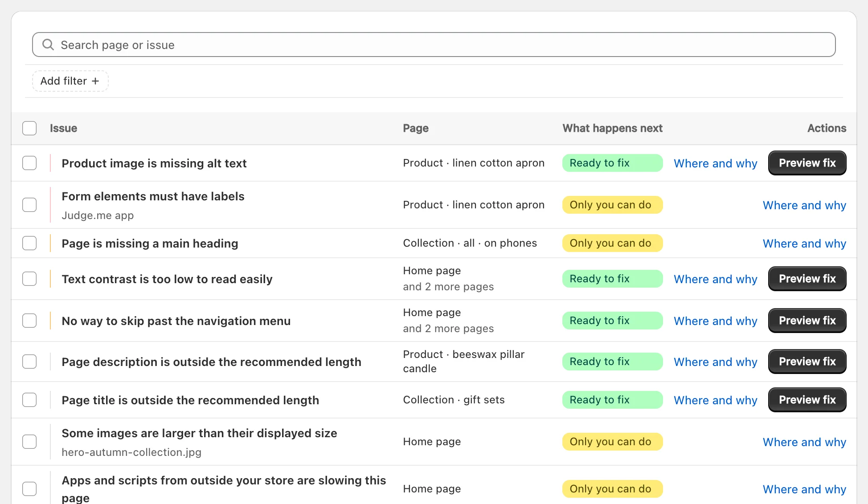Click the Page column header
Image resolution: width=868 pixels, height=504 pixels.
416,128
